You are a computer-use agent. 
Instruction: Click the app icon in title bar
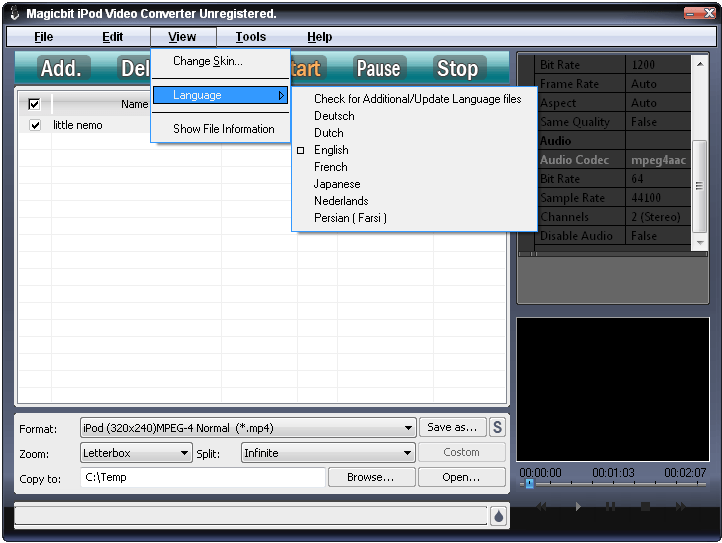tap(15, 13)
